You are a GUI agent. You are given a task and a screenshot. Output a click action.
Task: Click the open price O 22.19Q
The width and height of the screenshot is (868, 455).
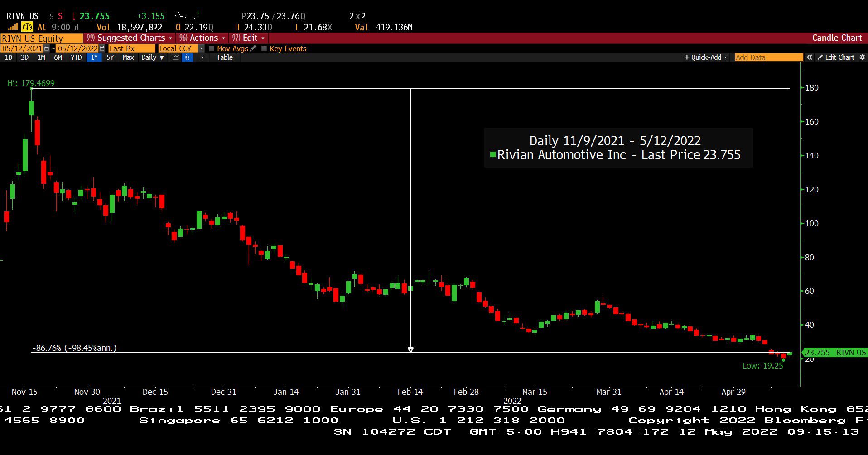point(194,27)
